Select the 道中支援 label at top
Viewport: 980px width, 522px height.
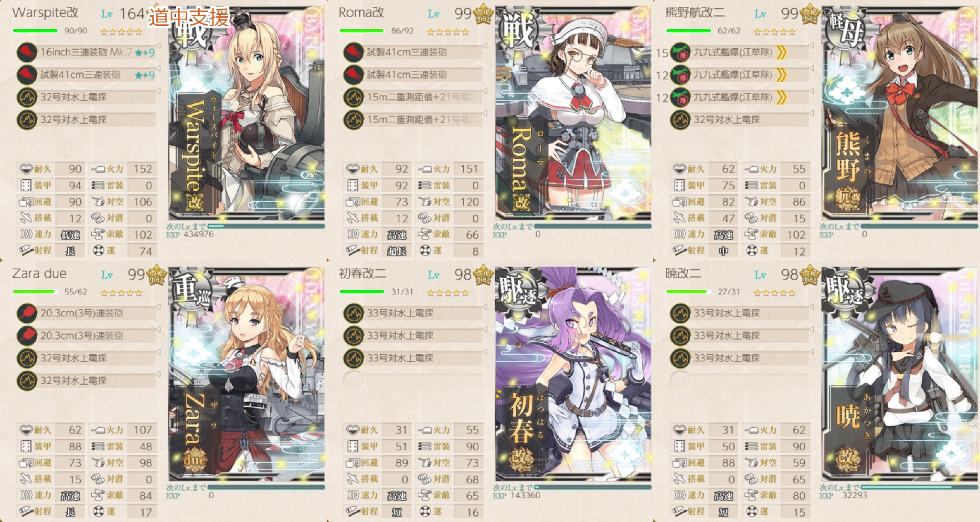(189, 18)
